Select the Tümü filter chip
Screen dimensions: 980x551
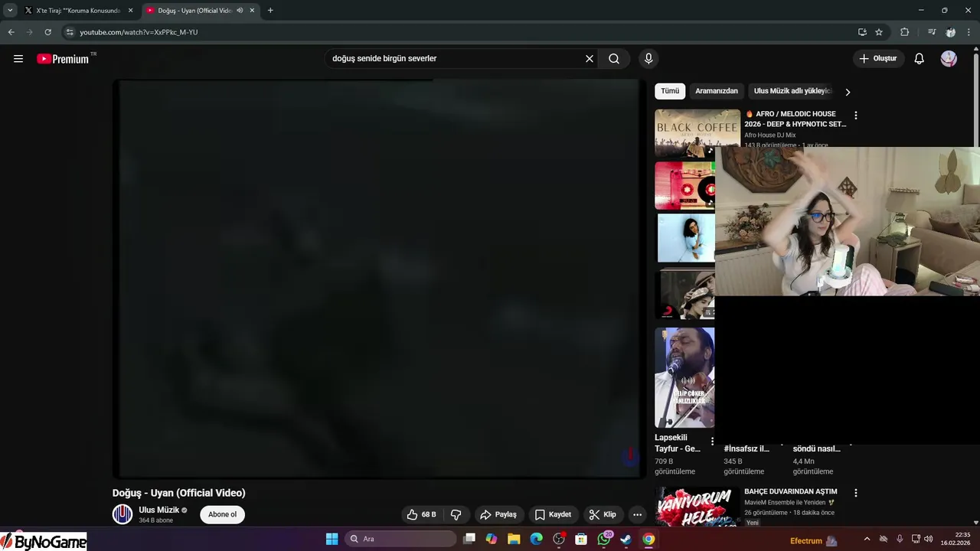[670, 91]
